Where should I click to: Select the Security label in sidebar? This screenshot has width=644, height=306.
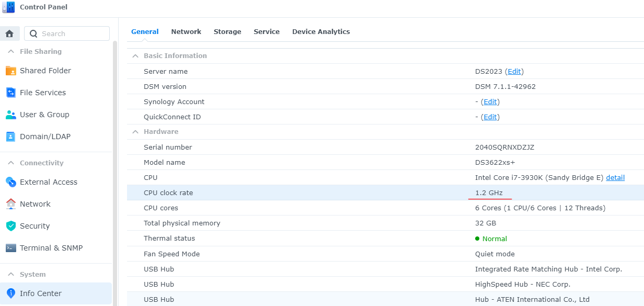34,226
